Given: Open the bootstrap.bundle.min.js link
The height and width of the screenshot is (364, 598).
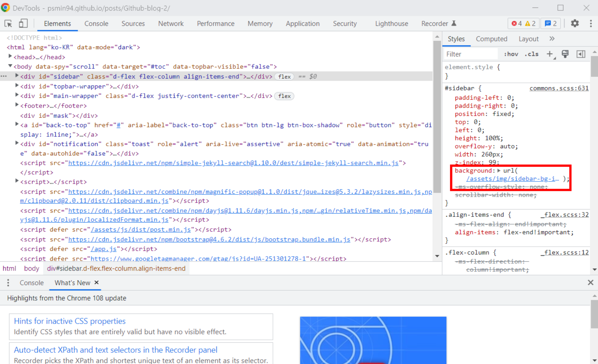Looking at the screenshot, I should 209,239.
